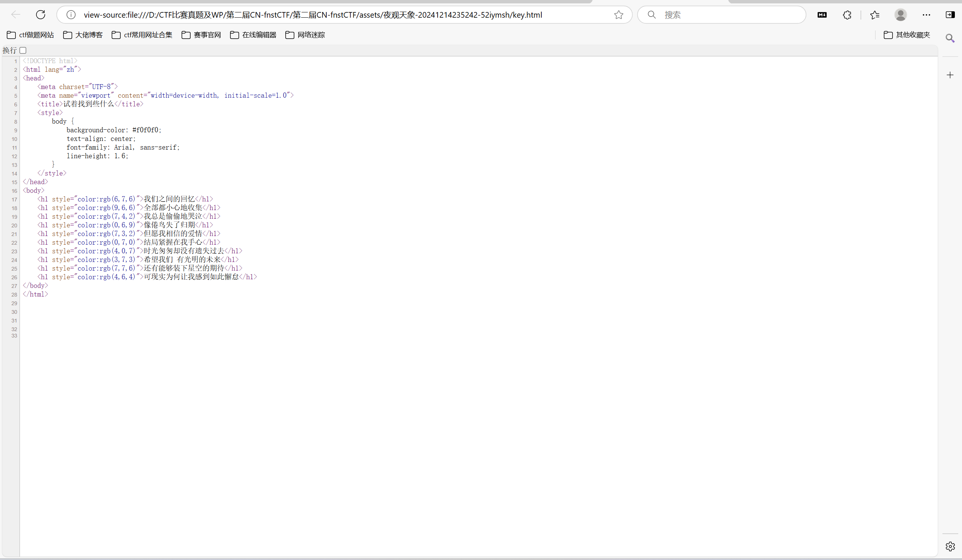Image resolution: width=962 pixels, height=560 pixels.
Task: Click the title text 试着找到些什么
Action: (x=89, y=104)
